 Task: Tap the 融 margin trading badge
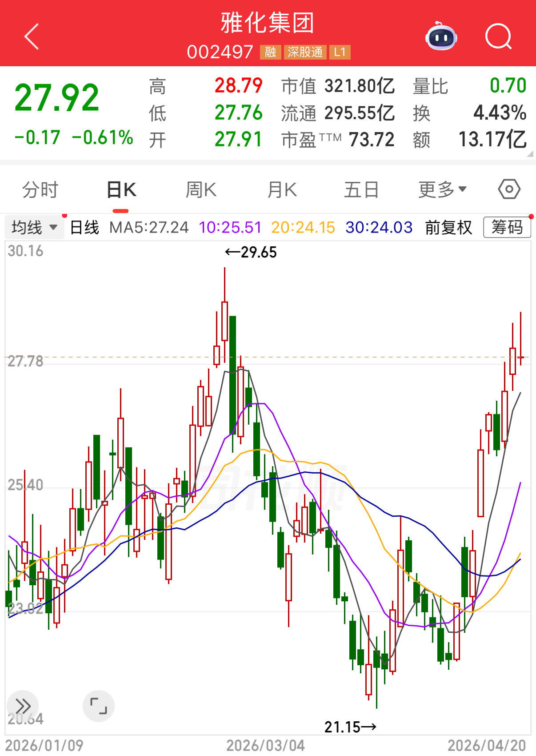point(270,52)
